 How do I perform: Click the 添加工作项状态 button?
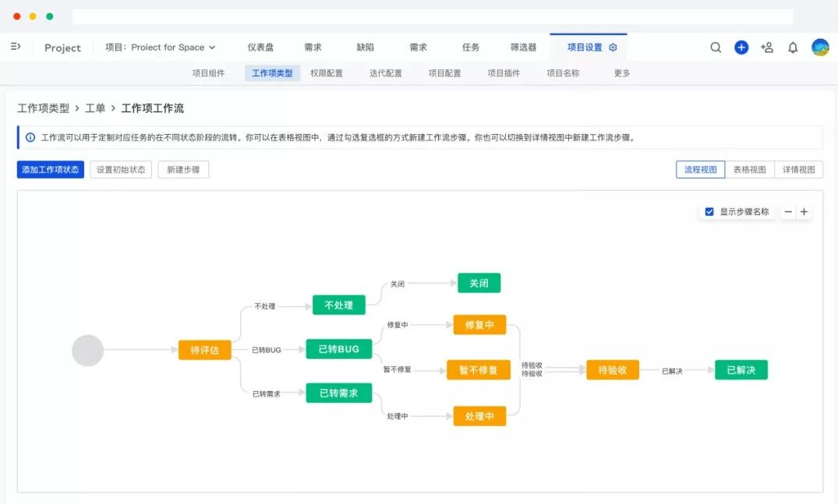(51, 170)
